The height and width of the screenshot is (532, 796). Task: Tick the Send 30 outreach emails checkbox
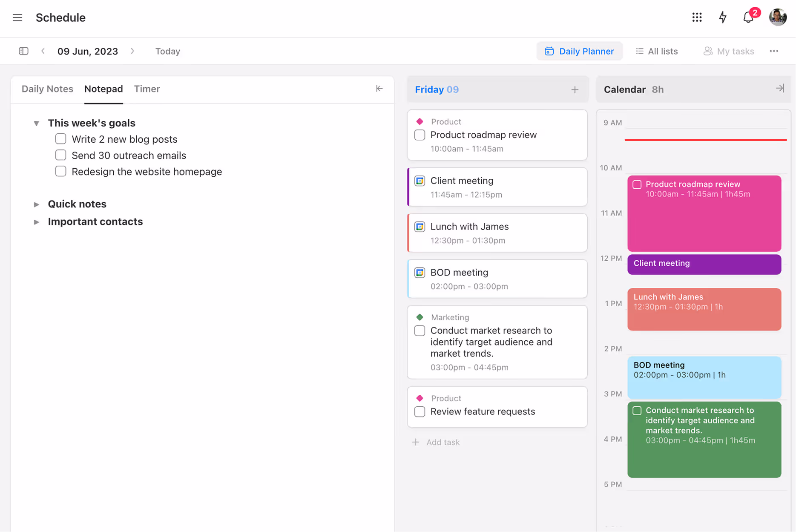pos(61,155)
